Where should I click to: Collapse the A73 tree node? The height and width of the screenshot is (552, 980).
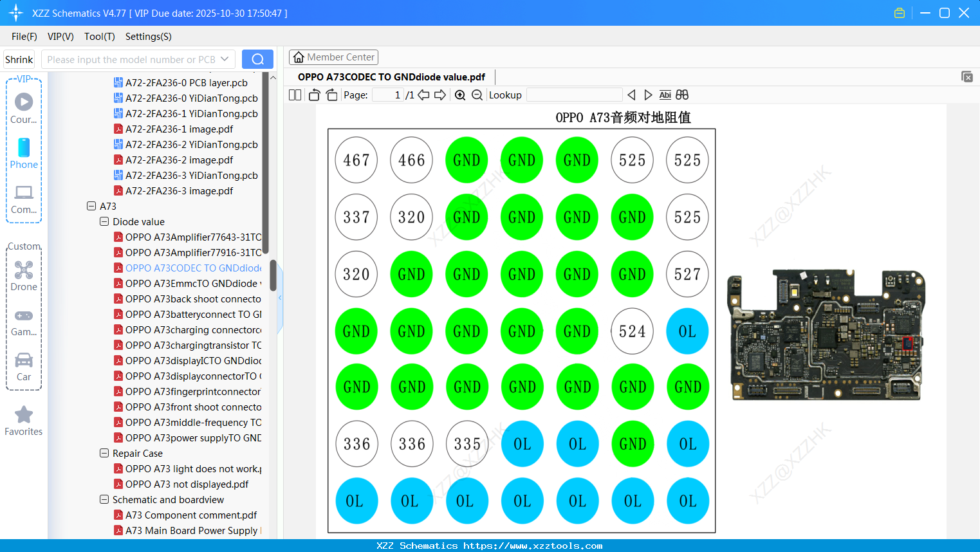[x=91, y=206]
